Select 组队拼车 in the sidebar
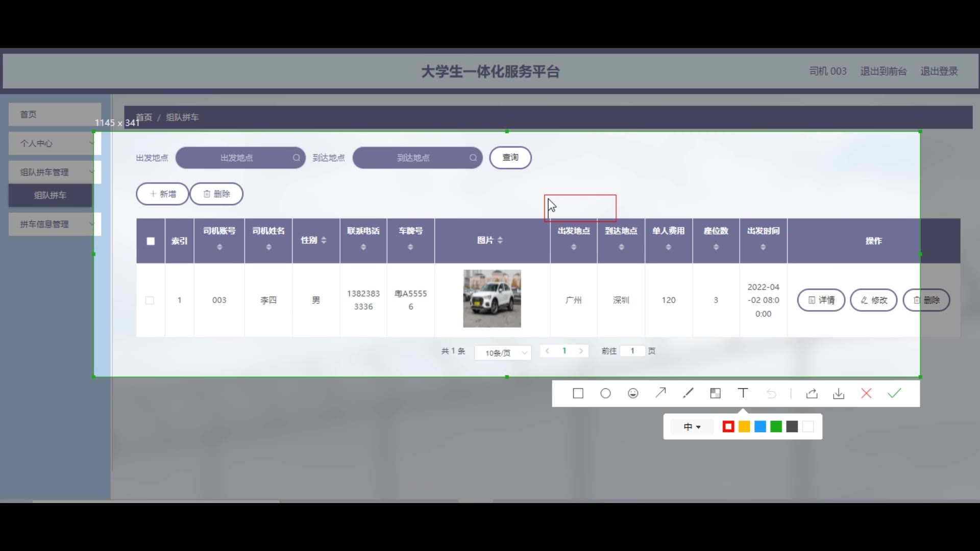Viewport: 980px width, 551px height. pos(50,195)
